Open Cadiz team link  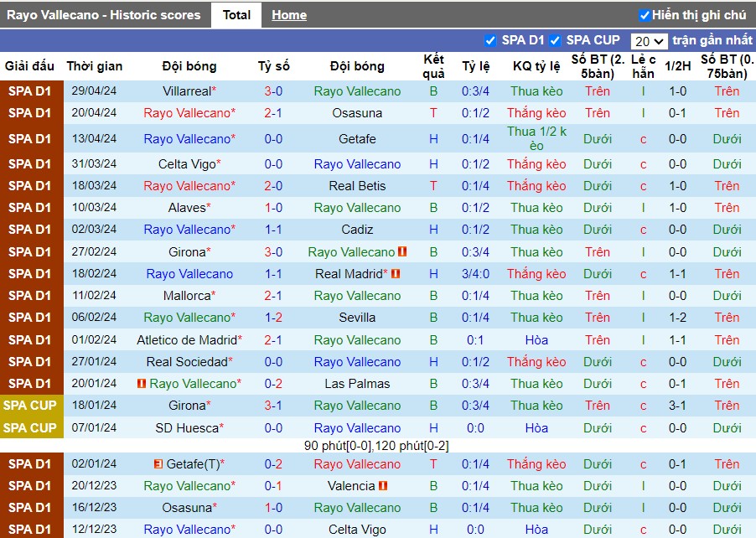(x=357, y=230)
